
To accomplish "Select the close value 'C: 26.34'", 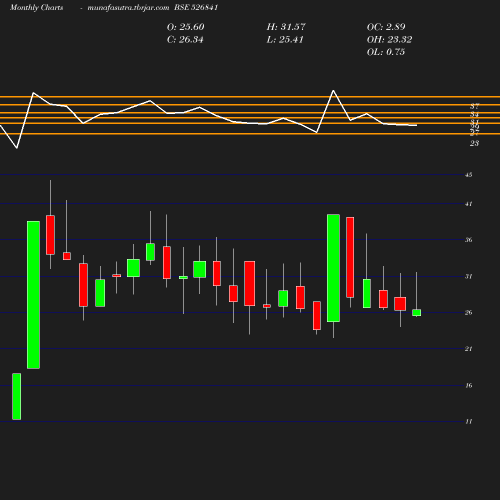I will pos(185,40).
